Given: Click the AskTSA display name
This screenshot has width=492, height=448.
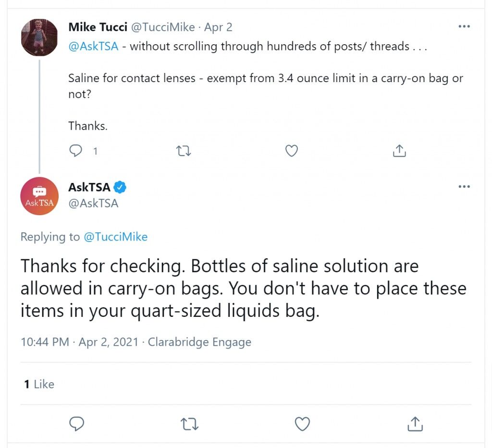Looking at the screenshot, I should coord(89,187).
